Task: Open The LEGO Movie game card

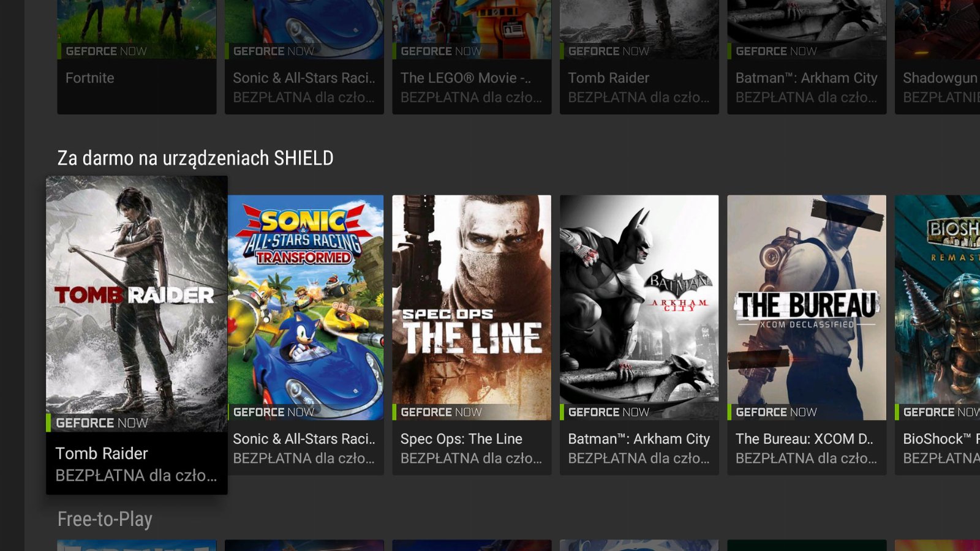Action: tap(472, 57)
